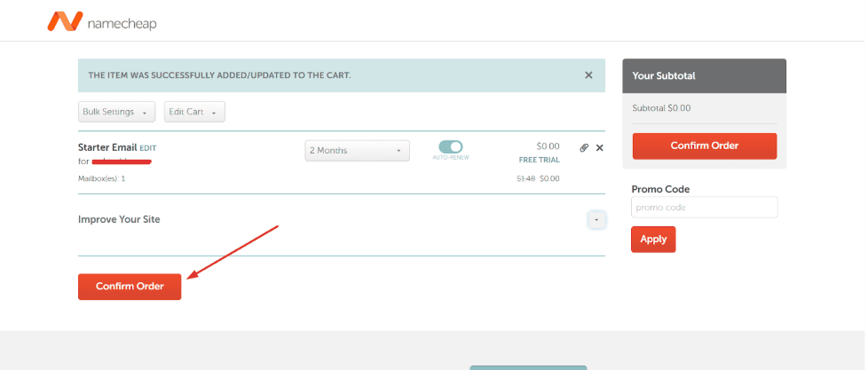Screen dimensions: 868x370
Task: Click Confirm Order below the cart
Action: (x=130, y=287)
